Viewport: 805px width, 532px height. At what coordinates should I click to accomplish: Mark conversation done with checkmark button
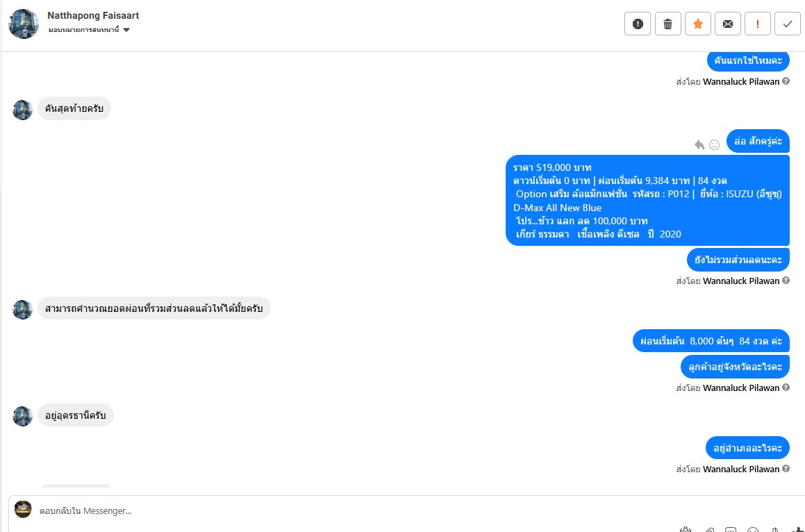coord(787,24)
